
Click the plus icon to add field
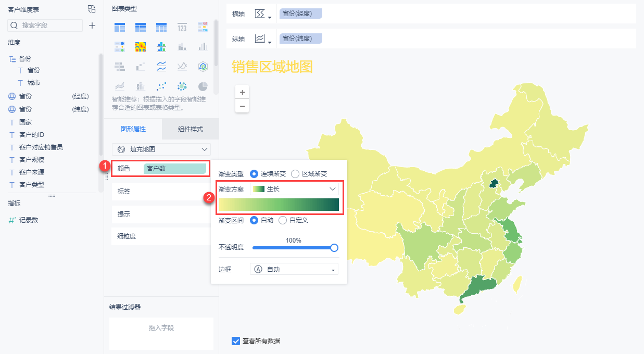point(92,25)
